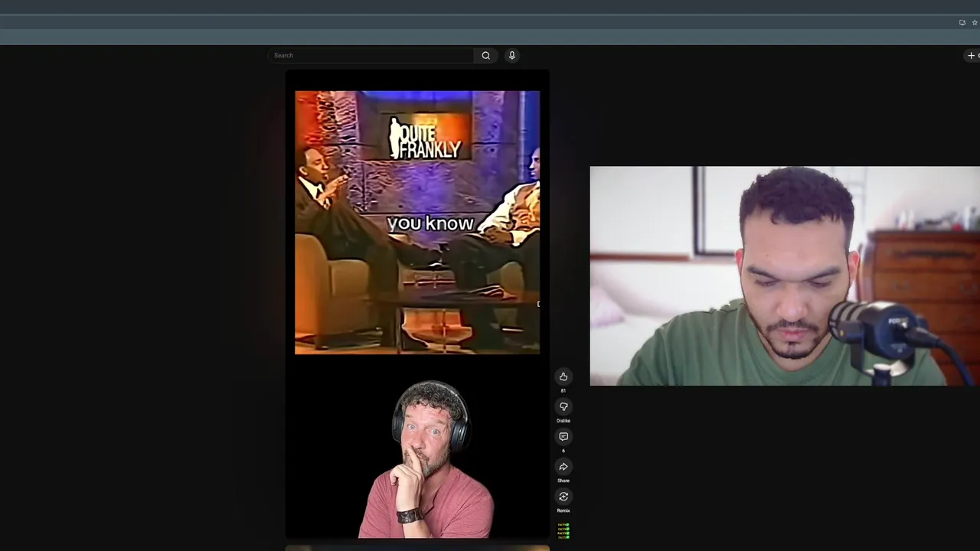Click the magnifier search button
Screen dimensions: 980x551
coord(485,55)
